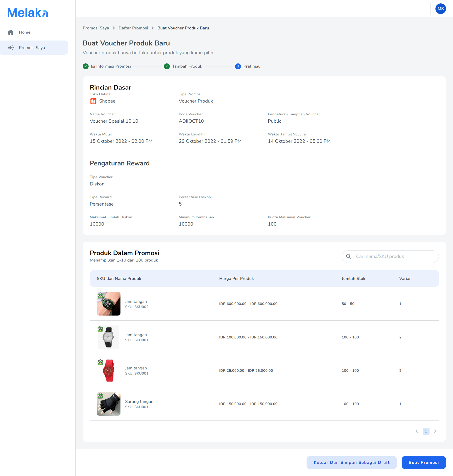The image size is (453, 476).
Task: Click Tokopedia badge on the SKU002 watch
Action: click(x=100, y=295)
